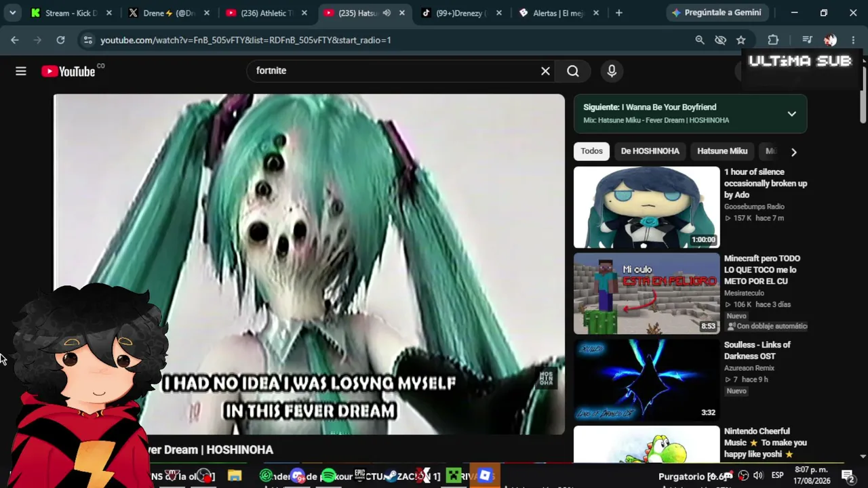Close the '(236) Athletic' tab
Screen dimensions: 868x488
pos(304,13)
